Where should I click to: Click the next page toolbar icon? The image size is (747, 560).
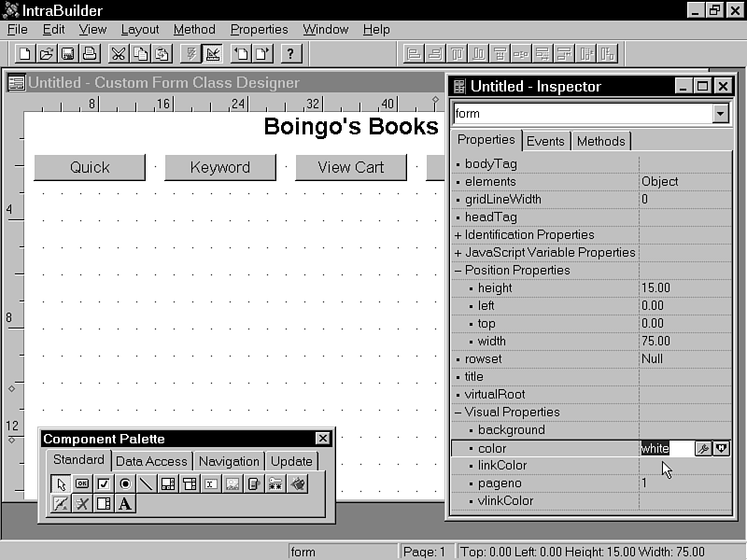[263, 53]
